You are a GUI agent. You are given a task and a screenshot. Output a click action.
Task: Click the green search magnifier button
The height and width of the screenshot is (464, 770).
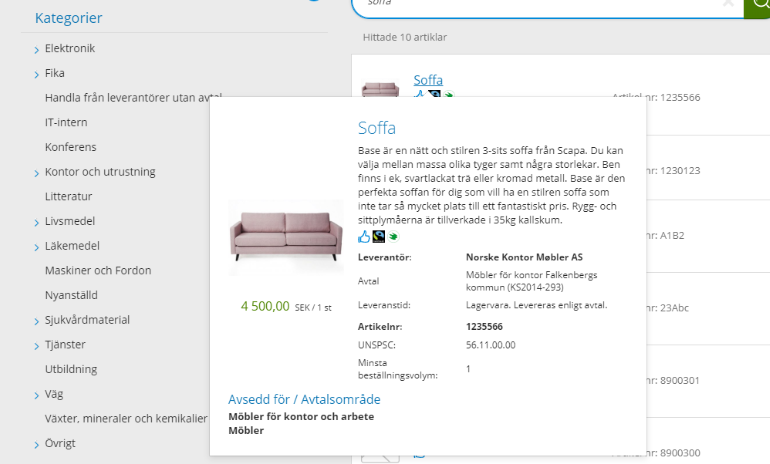(758, 5)
